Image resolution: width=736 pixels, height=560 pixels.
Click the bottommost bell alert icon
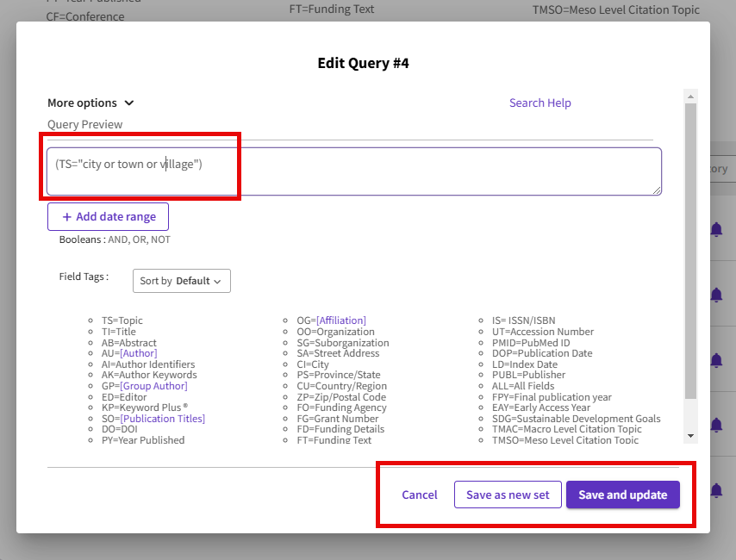coord(716,490)
